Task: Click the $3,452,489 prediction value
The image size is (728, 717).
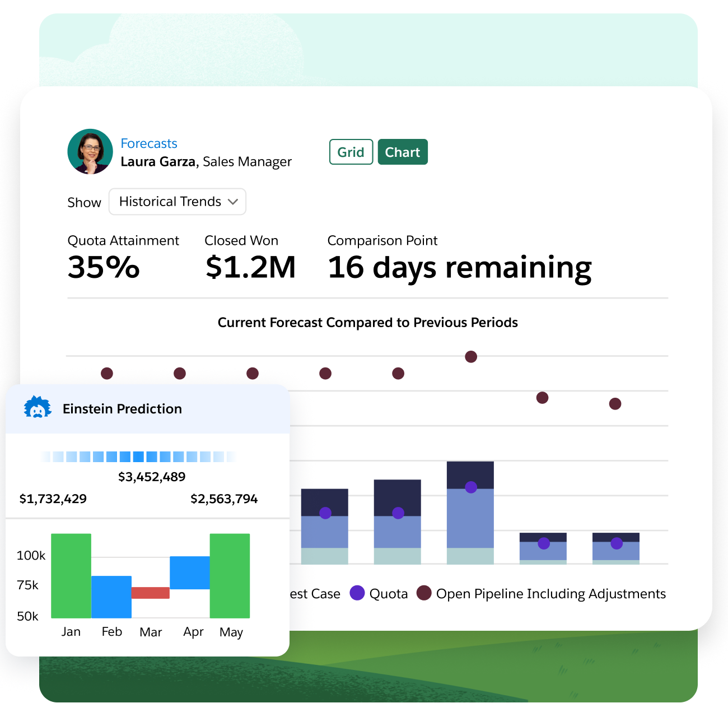Action: pos(152,477)
